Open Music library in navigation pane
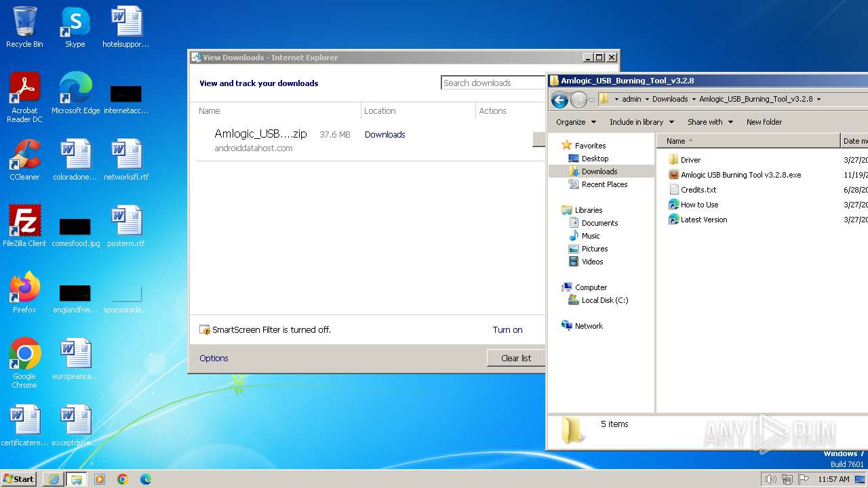 (x=590, y=236)
